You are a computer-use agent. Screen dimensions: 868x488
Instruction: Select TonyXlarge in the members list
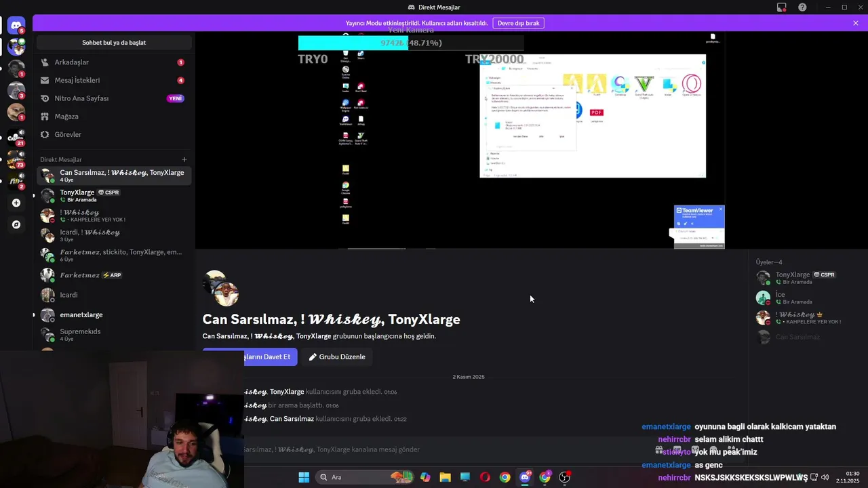pos(807,278)
